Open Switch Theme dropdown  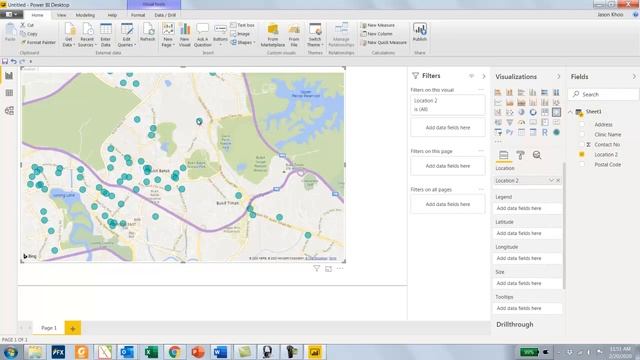[315, 35]
